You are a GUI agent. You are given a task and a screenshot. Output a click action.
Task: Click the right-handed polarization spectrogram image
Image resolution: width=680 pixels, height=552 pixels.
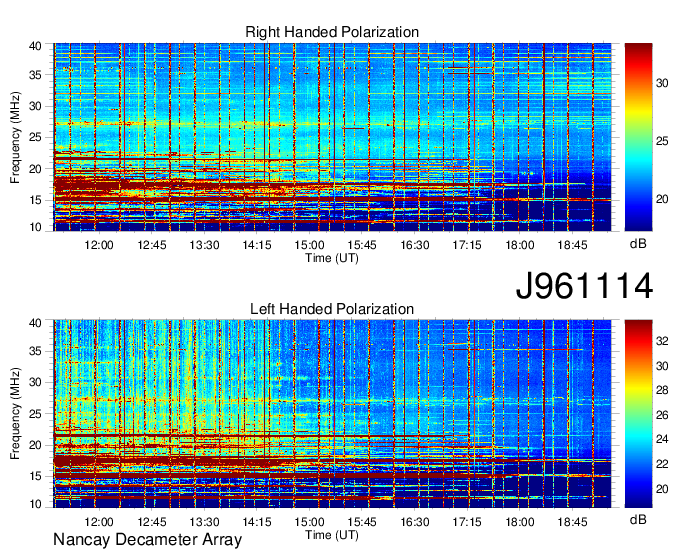[332, 137]
